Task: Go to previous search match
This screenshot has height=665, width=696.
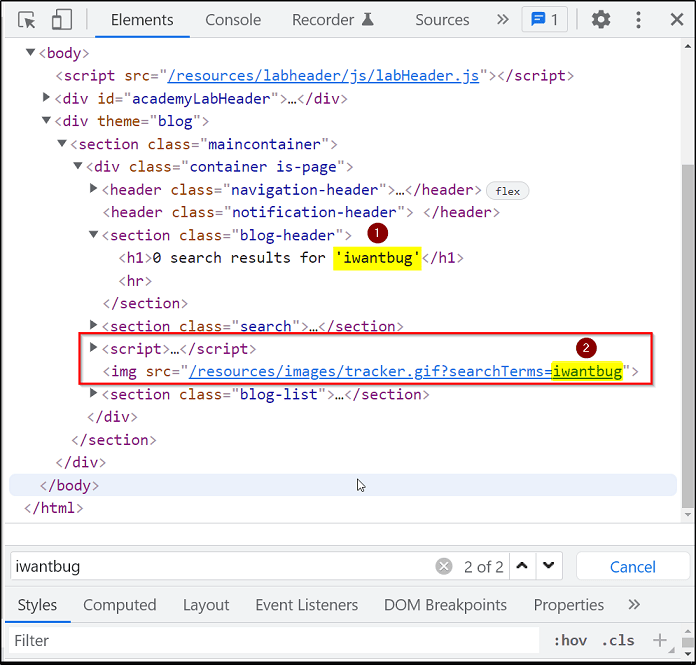Action: 522,566
